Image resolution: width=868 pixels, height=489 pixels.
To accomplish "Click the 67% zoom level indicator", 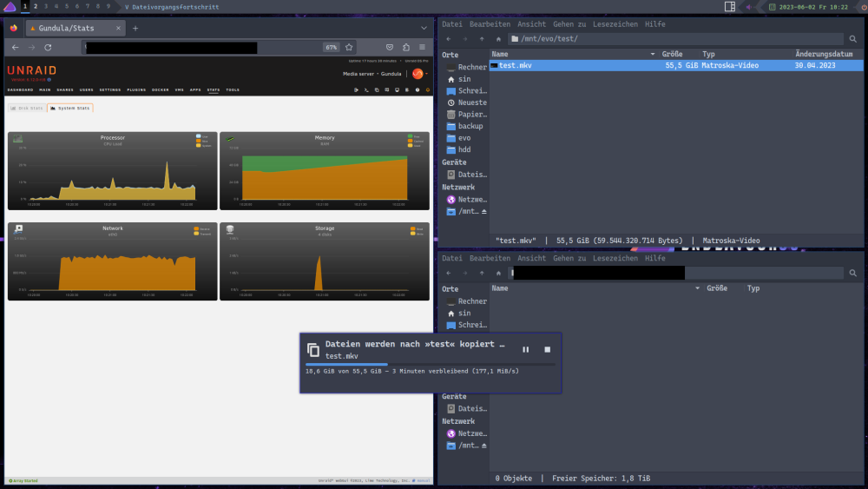I will point(331,47).
